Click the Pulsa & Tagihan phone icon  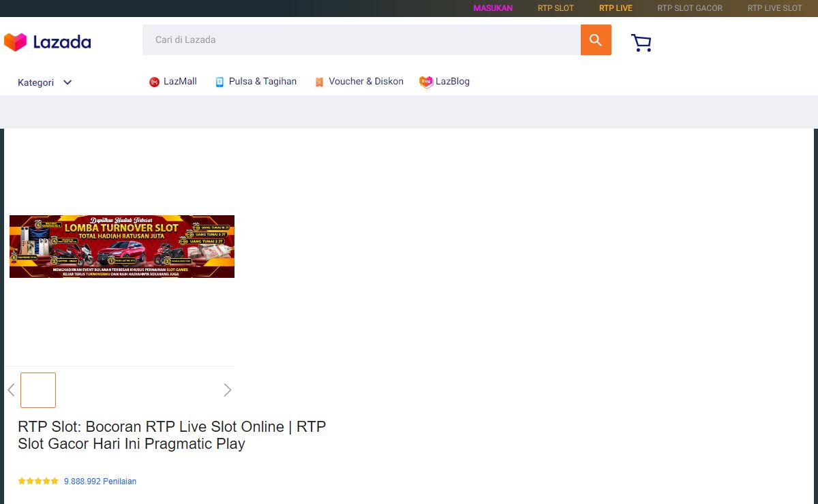[219, 82]
